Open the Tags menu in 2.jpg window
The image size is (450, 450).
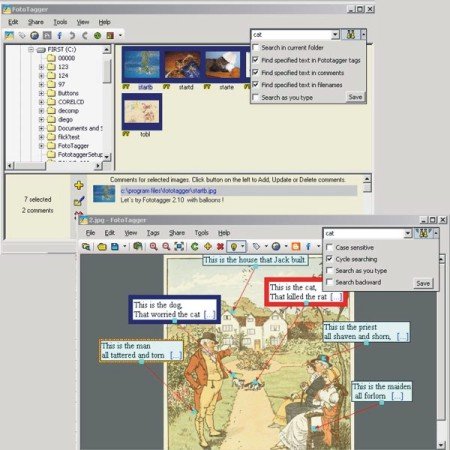tap(153, 233)
